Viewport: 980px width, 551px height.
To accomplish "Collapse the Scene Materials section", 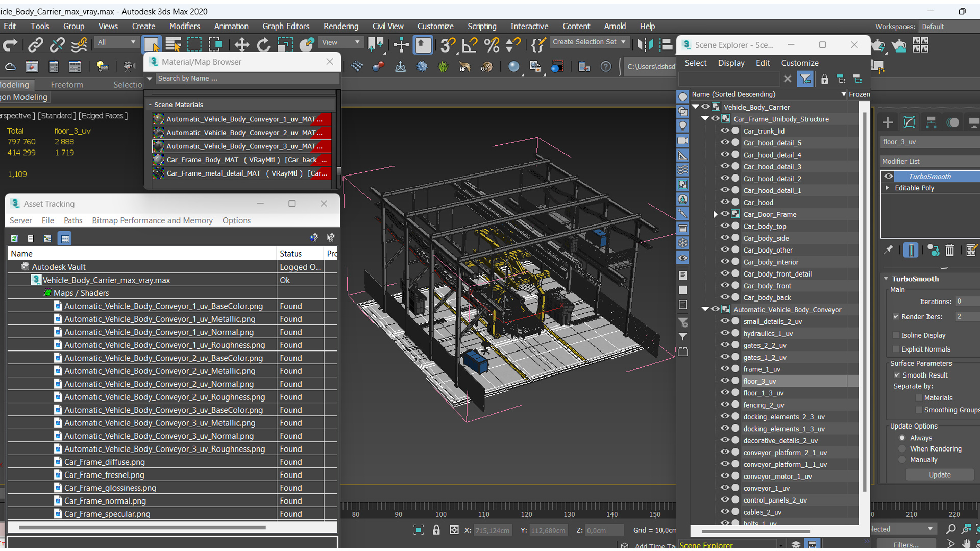I will coord(150,105).
